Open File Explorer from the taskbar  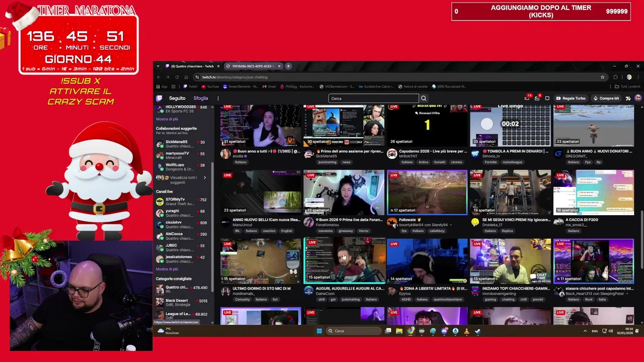pos(399,331)
